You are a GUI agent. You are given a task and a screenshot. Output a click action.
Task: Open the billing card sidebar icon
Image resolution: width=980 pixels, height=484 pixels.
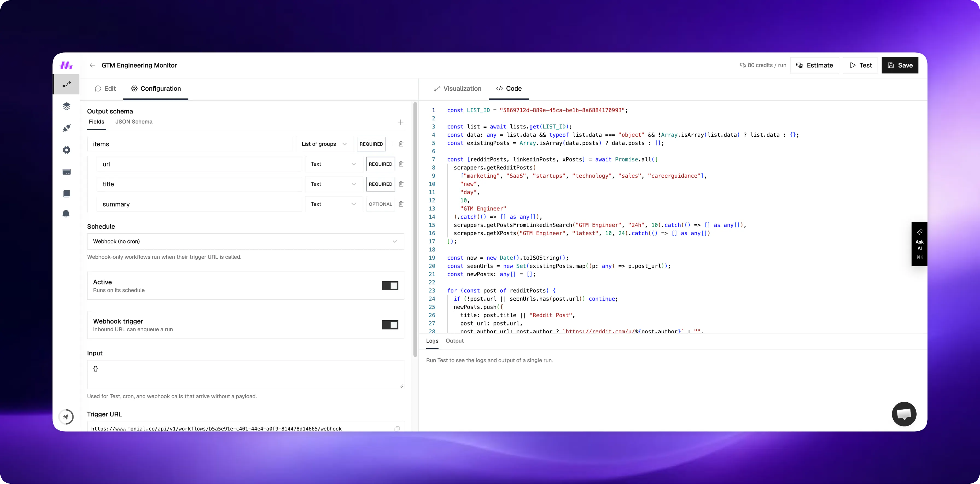pyautogui.click(x=66, y=172)
